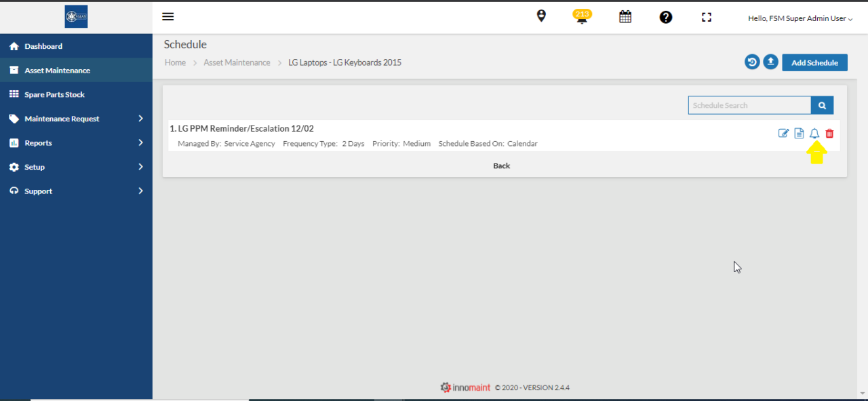Click the upload icon beside Add Schedule
This screenshot has width=868, height=401.
coord(770,62)
